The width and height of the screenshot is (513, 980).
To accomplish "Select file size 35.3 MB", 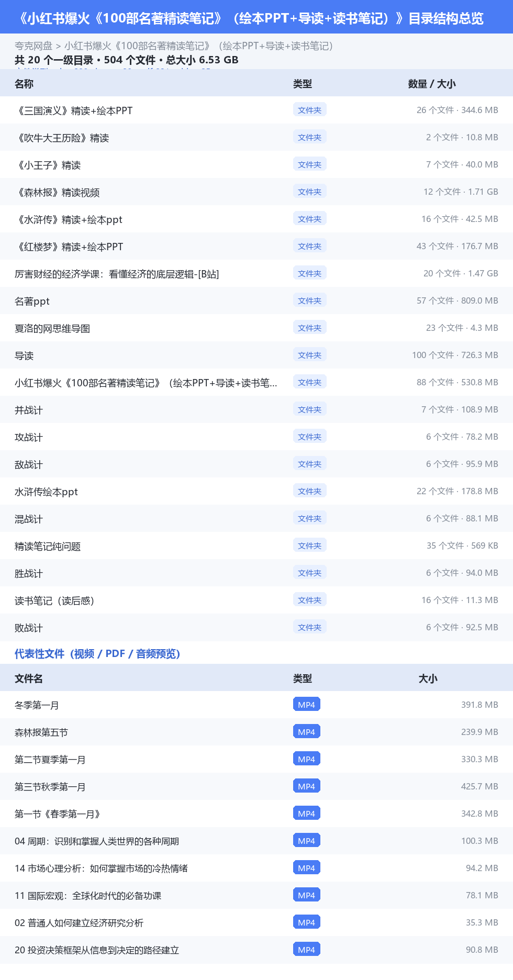I will tap(482, 922).
